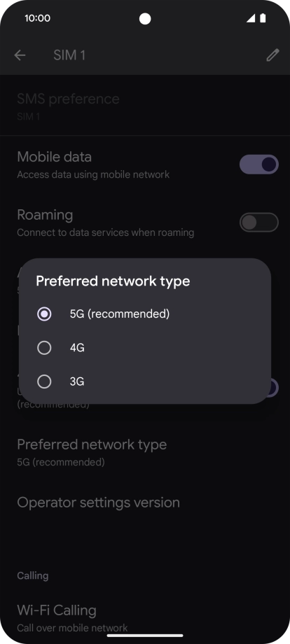Choose the 4G option label
The image size is (290, 644).
click(77, 348)
